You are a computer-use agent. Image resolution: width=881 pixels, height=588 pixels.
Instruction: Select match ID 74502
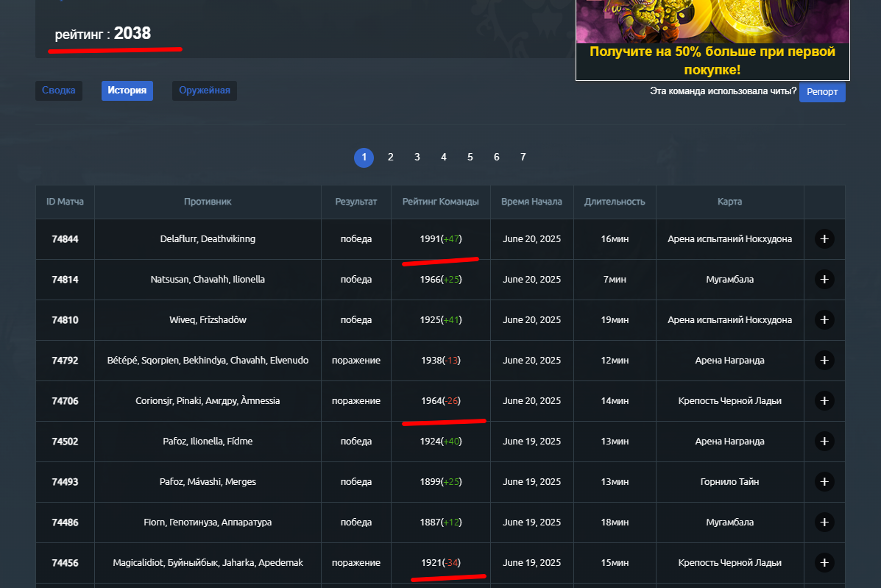[66, 441]
